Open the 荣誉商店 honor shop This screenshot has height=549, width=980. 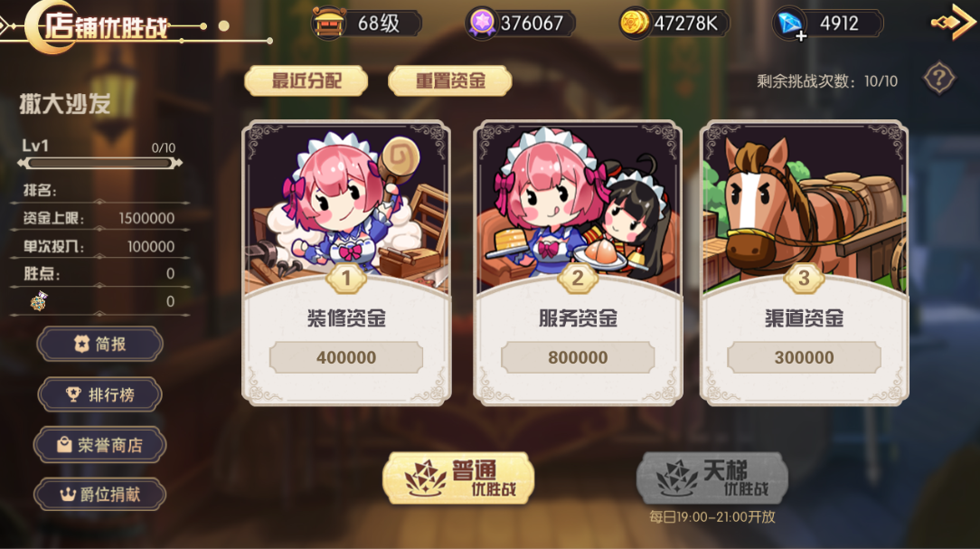[x=100, y=445]
